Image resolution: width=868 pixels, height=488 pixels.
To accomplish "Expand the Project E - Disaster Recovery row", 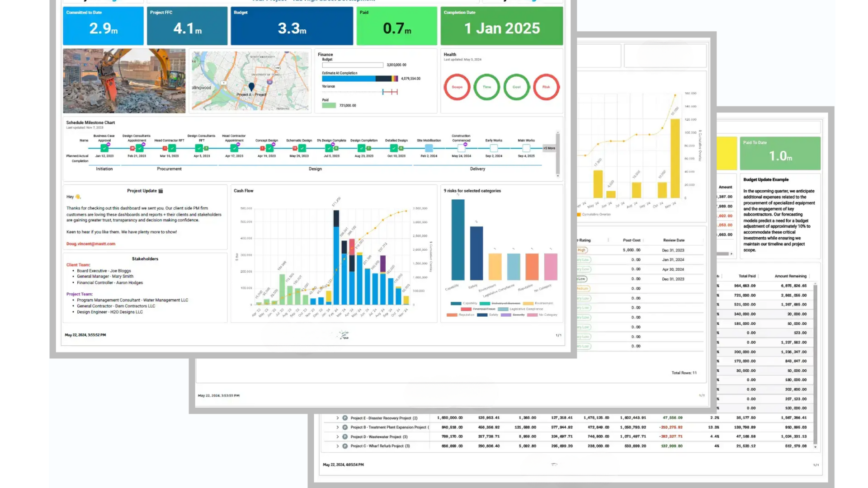I will click(x=337, y=418).
